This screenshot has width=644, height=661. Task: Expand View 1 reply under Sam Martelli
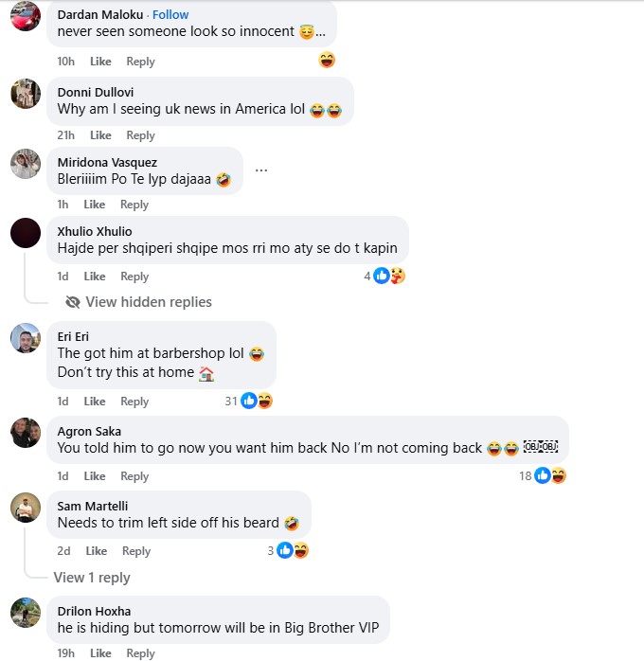[x=92, y=578]
